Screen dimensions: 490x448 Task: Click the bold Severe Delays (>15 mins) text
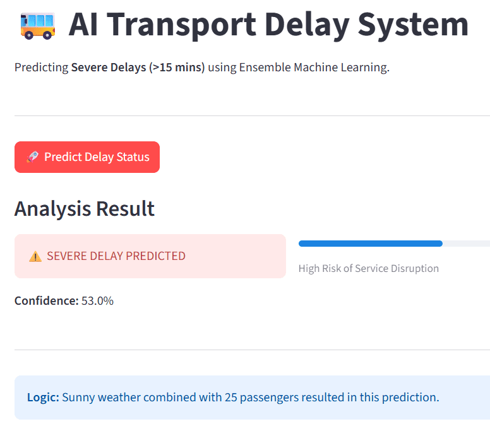pos(138,68)
